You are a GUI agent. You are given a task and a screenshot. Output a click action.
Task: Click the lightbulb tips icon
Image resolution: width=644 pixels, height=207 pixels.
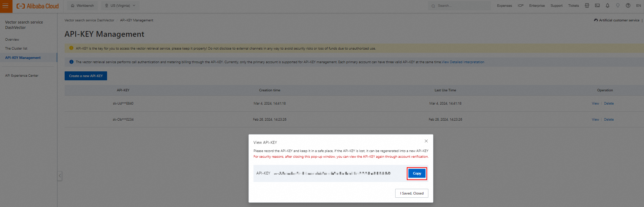pyautogui.click(x=618, y=5)
